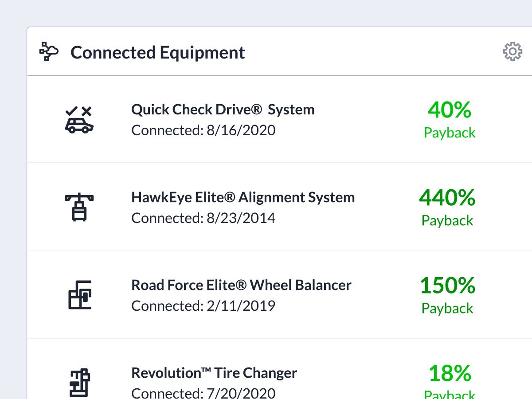Click the Connected Equipment panel heading

157,52
